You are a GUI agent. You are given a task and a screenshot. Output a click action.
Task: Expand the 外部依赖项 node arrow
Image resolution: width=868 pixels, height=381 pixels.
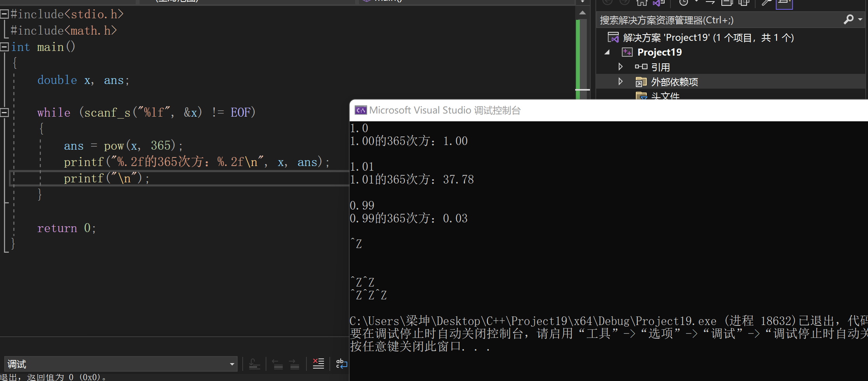click(621, 82)
